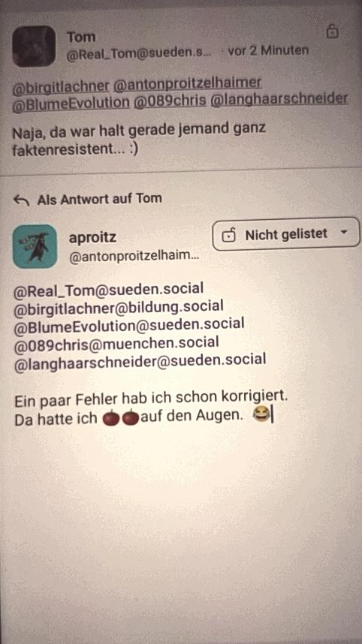This screenshot has width=362, height=644.
Task: Click the @Real_Tom@sueden.social line in reply text
Action: click(108, 290)
